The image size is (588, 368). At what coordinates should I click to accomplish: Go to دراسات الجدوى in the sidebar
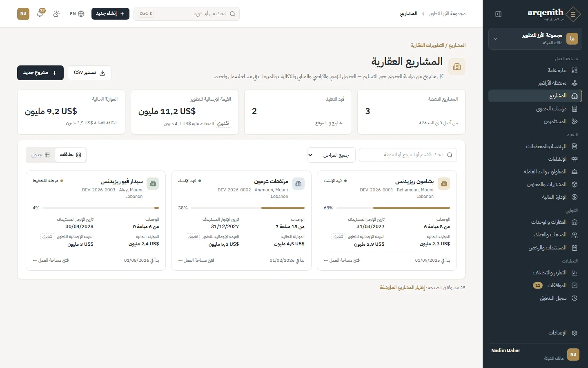[535, 109]
